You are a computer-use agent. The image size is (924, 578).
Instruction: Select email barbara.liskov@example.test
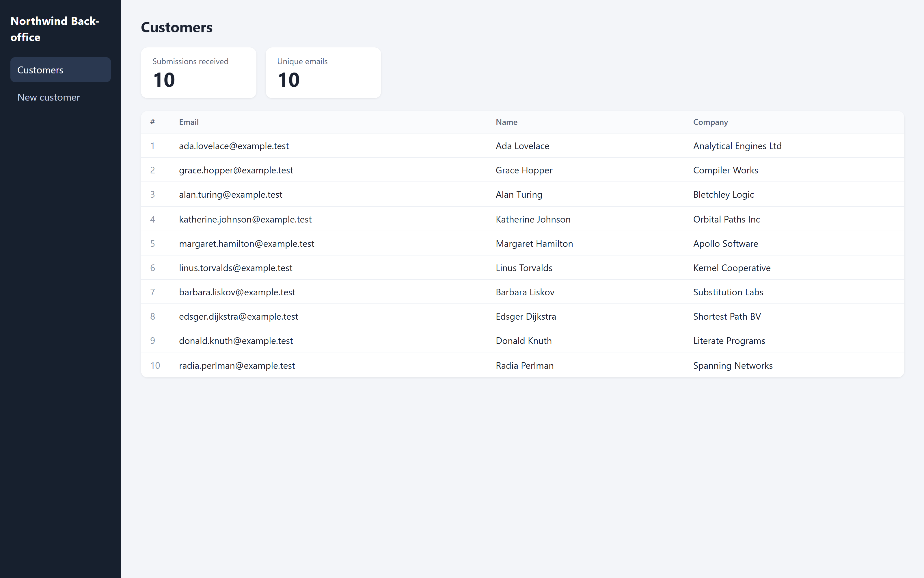(237, 292)
